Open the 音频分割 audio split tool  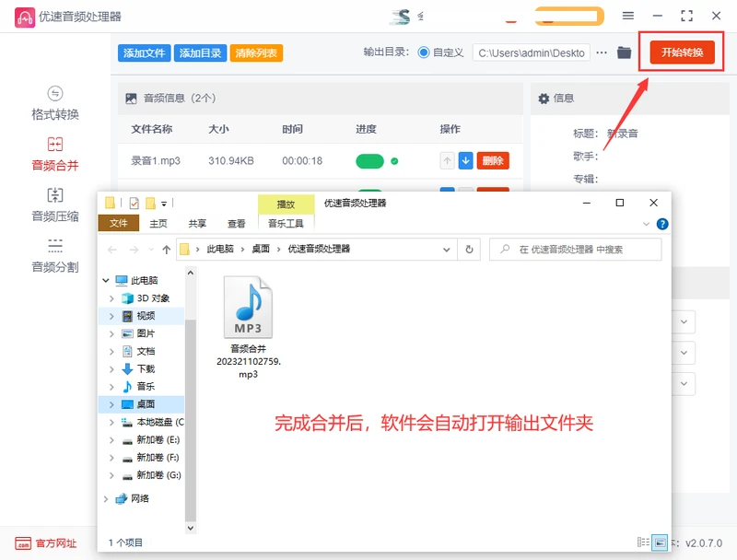click(55, 255)
